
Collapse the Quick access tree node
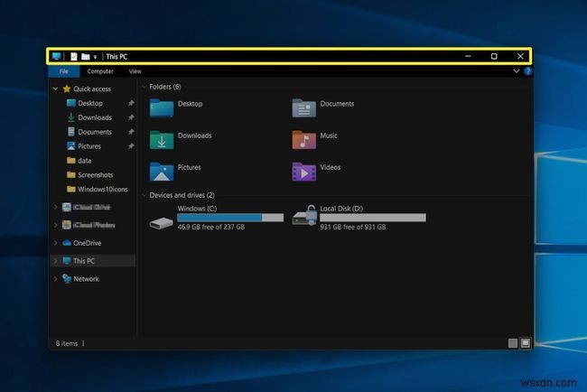(55, 89)
